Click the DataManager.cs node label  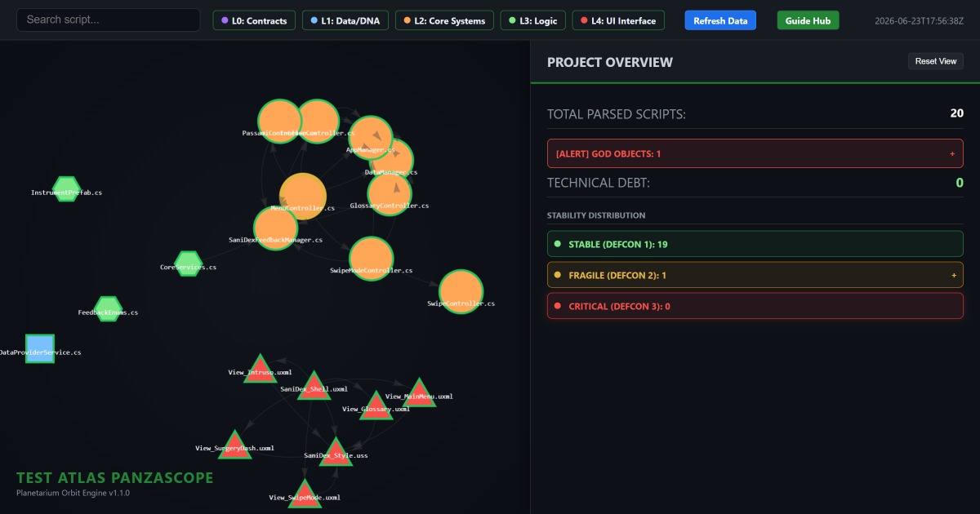pos(391,172)
